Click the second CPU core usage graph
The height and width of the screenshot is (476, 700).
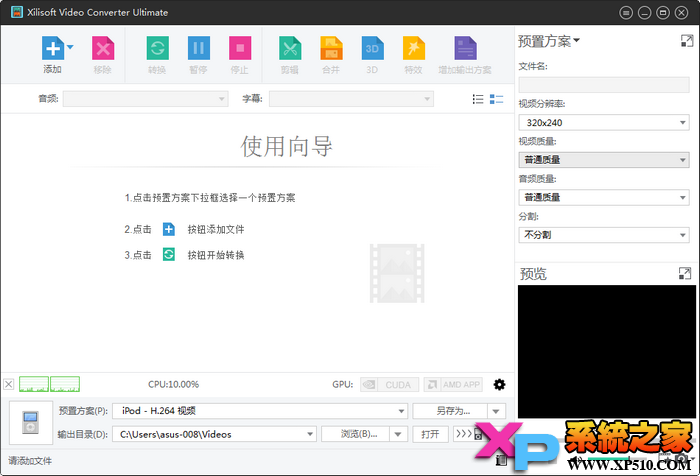(65, 384)
